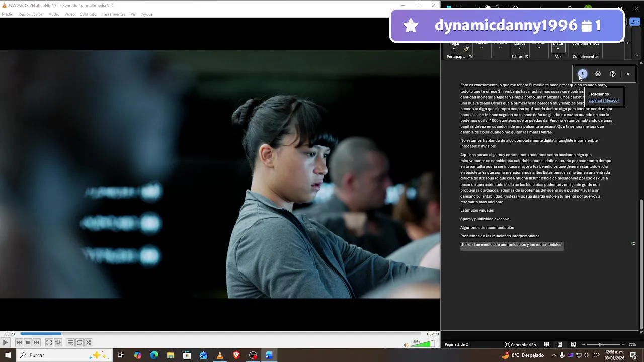Open the Portapapeles dialog launcher
The width and height of the screenshot is (644, 362).
click(470, 57)
